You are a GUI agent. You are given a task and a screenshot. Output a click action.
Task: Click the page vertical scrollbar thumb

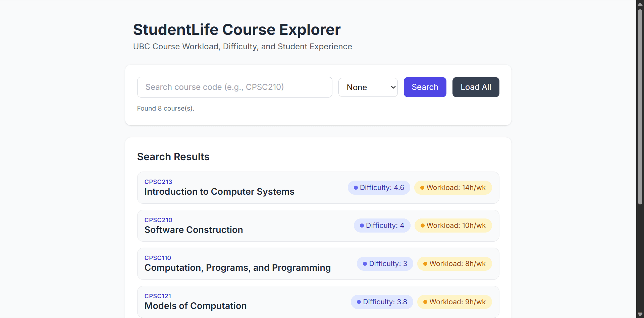pos(640,107)
